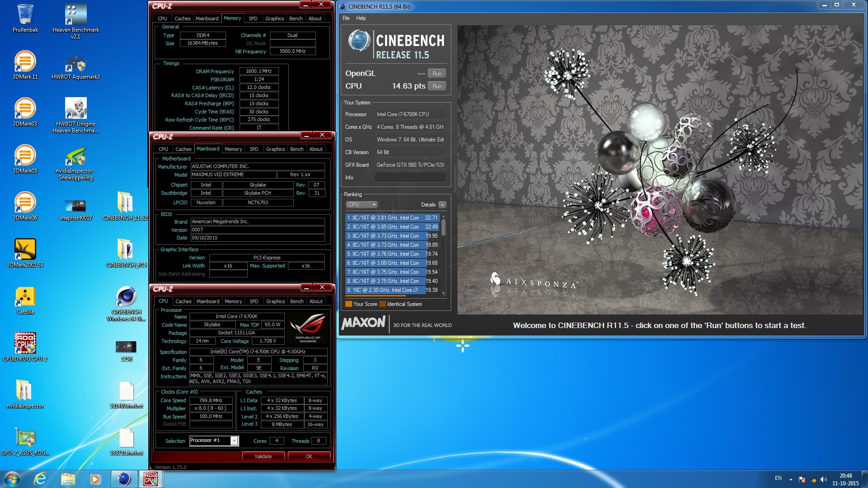Image resolution: width=868 pixels, height=488 pixels.
Task: Open HWBOT Unigine Heaven Benchmark shortcut
Action: [x=75, y=115]
